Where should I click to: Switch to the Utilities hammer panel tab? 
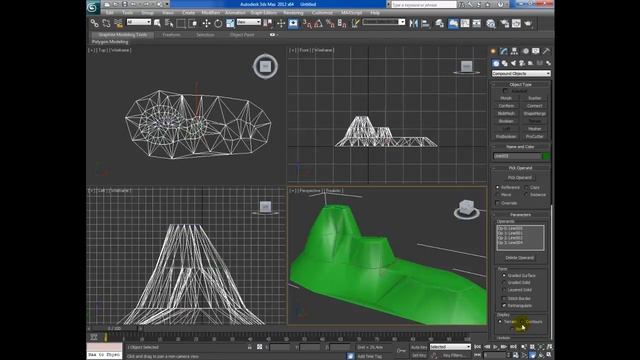pyautogui.click(x=546, y=51)
